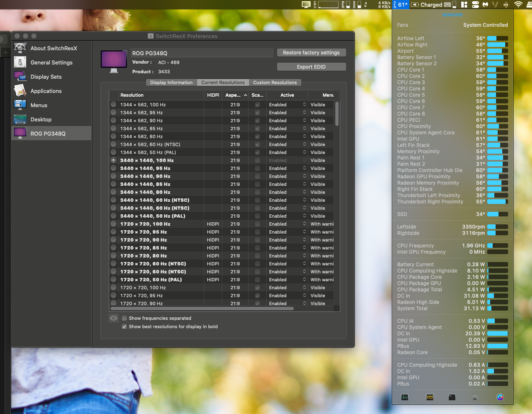Screen dimensions: 532x414
Task: Click CPU Frequency 1.96 GHz entry
Action: coord(452,246)
